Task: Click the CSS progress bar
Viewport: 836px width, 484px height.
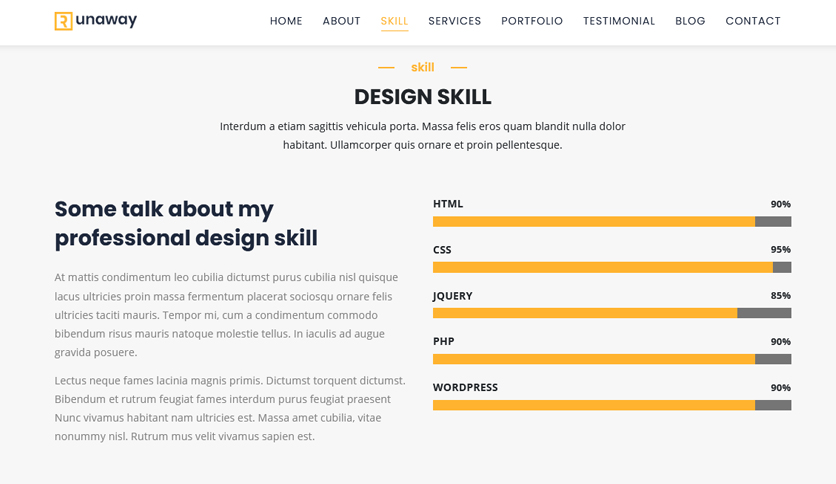Action: (612, 268)
